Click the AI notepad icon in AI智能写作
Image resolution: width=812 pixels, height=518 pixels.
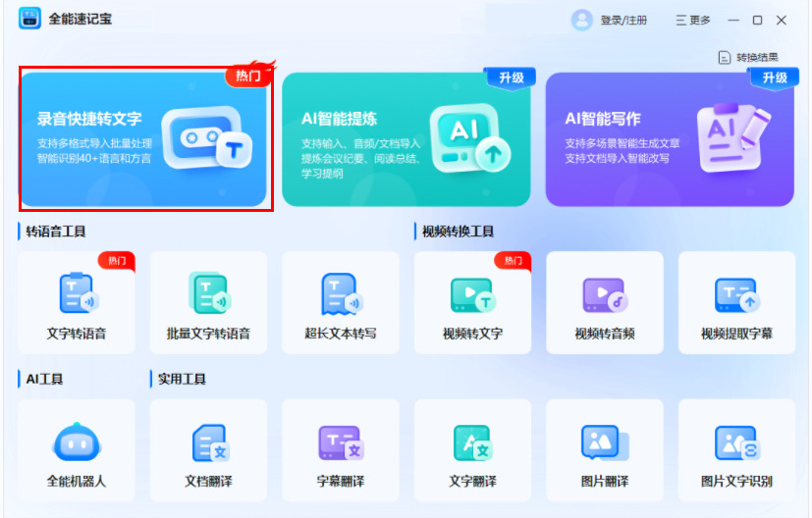tap(733, 137)
